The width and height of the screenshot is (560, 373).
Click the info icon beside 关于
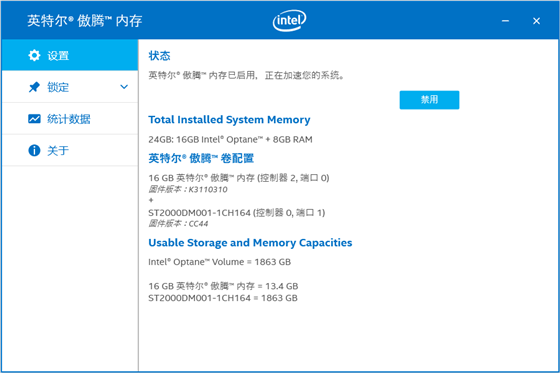[34, 150]
